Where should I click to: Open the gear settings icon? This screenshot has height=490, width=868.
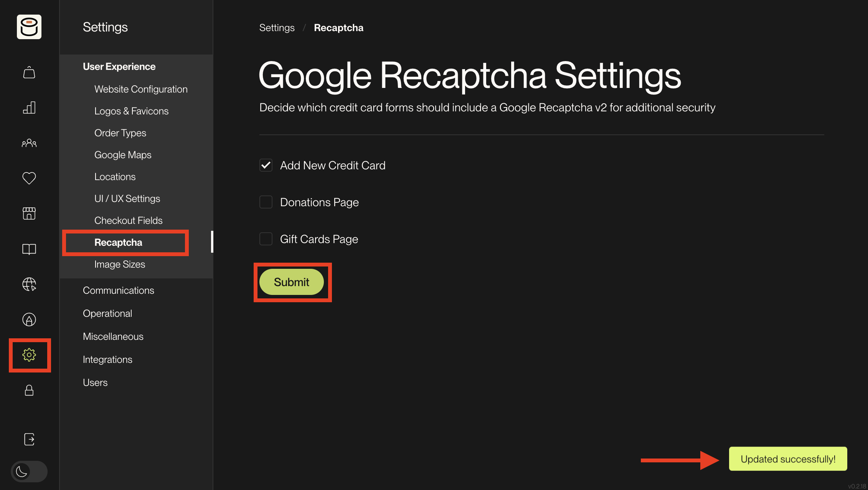[x=29, y=355]
